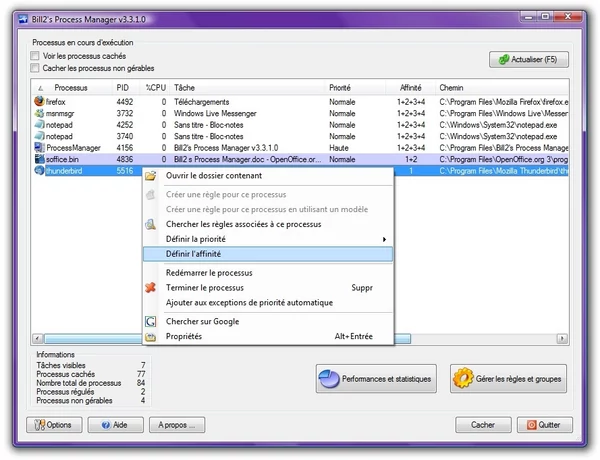Click the Google G icon in context menu
This screenshot has height=460, width=600.
click(x=150, y=321)
